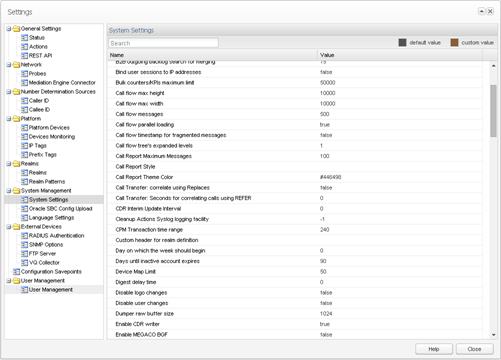Image resolution: width=501 pixels, height=360 pixels.
Task: Select Bind user sessions to IP addresses
Action: 295,72
